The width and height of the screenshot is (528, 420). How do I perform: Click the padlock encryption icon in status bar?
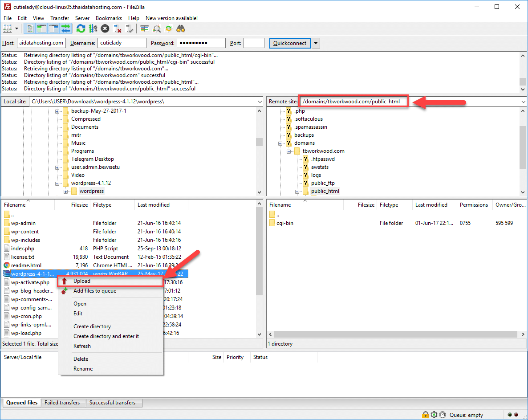(x=425, y=415)
